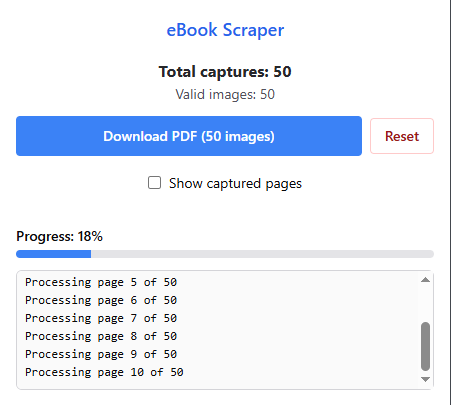Click the 'Show captured pages' label text
The width and height of the screenshot is (451, 405).
click(x=235, y=184)
